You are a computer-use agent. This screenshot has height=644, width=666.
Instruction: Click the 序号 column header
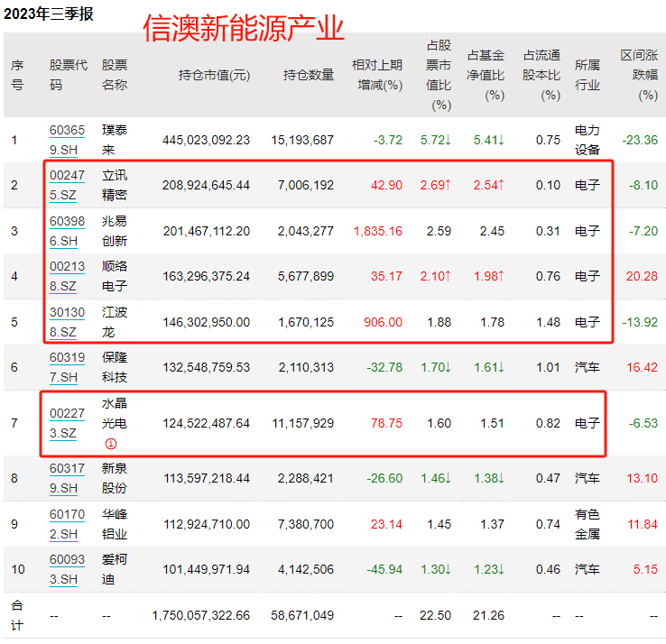17,75
